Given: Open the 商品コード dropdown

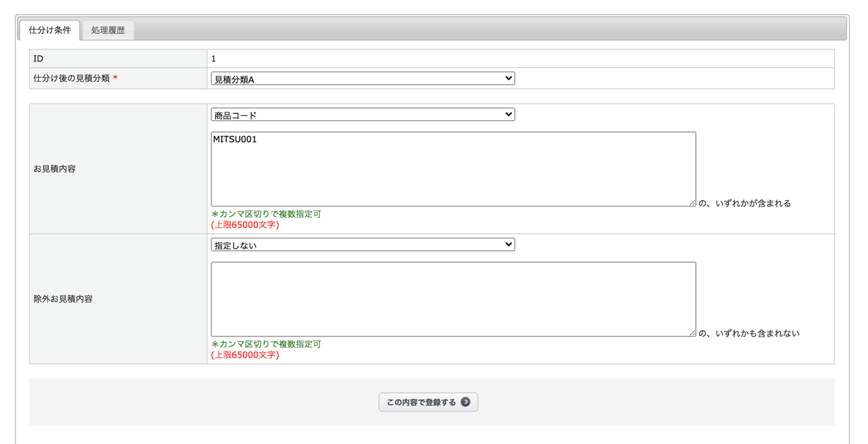Looking at the screenshot, I should pos(362,115).
